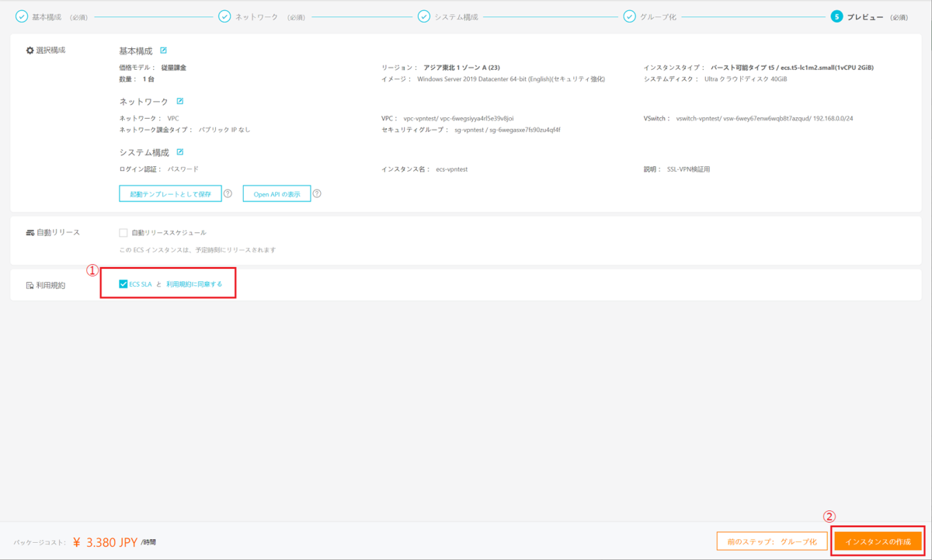The width and height of the screenshot is (932, 560).
Task: Click the ECS release schedule note text
Action: coord(197,250)
